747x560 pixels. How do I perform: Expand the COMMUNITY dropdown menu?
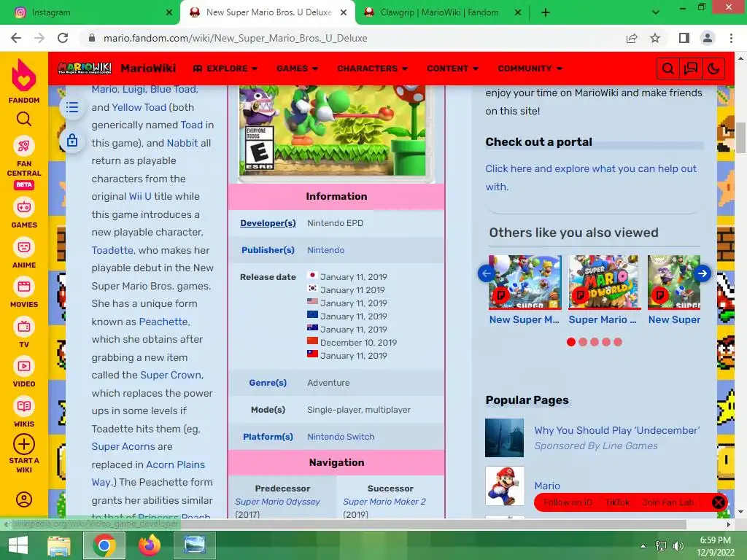[530, 69]
